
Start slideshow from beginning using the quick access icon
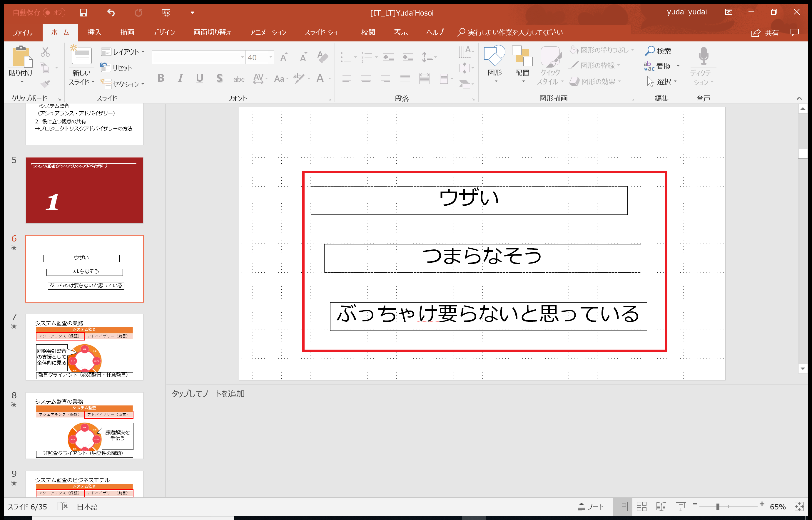coord(166,13)
